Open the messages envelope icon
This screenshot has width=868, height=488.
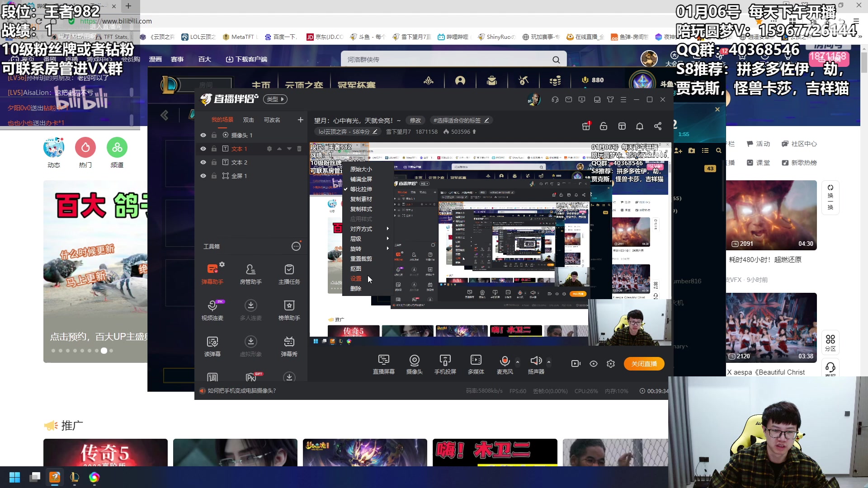pos(569,99)
